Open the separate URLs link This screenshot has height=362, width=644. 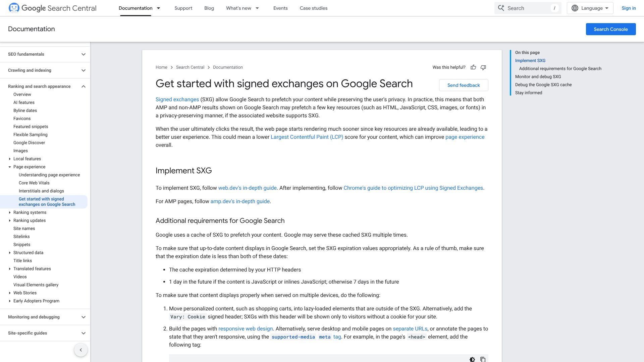coord(410,329)
